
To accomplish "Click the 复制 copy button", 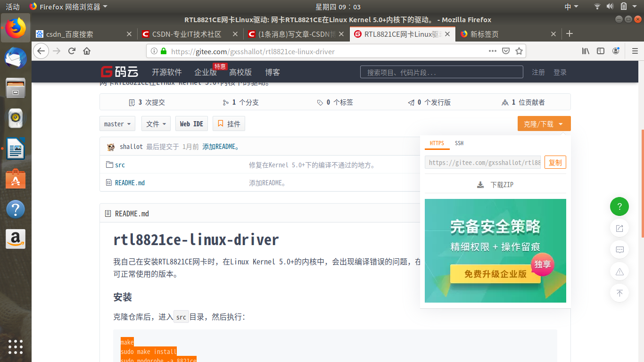I will click(x=555, y=162).
